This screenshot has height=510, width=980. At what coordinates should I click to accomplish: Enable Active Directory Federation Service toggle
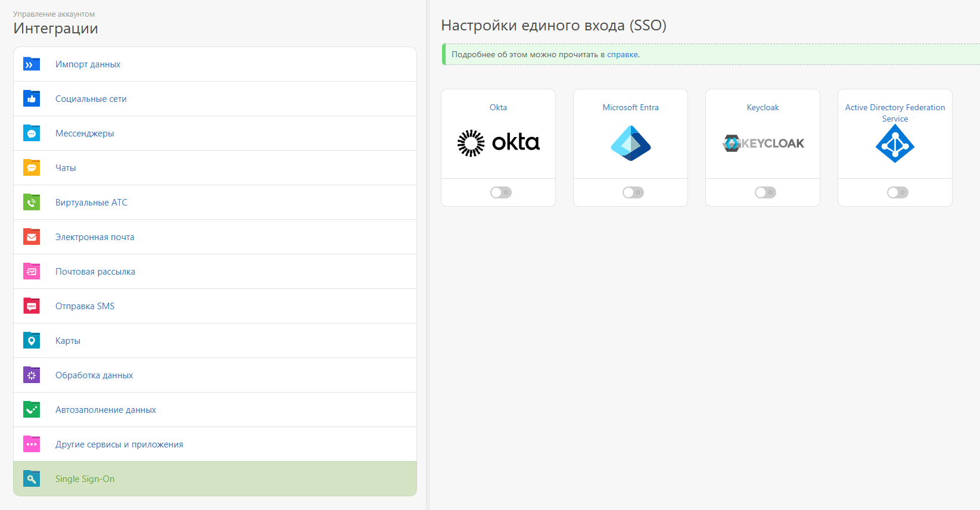(x=897, y=192)
